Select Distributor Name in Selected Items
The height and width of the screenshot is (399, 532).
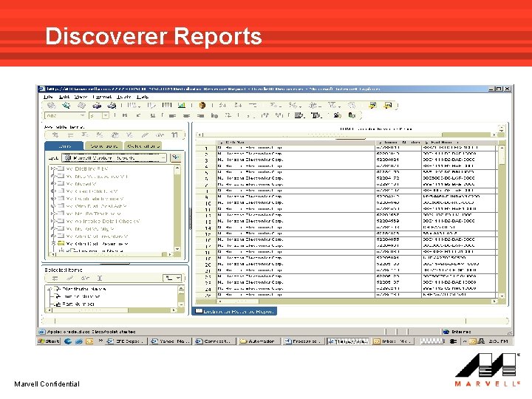(83, 289)
